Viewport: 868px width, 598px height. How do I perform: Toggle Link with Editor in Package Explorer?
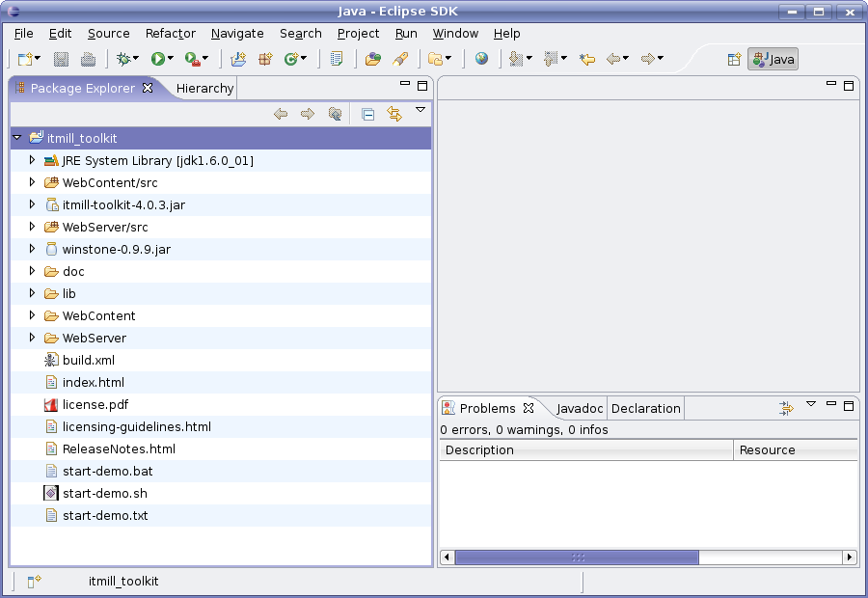(393, 114)
